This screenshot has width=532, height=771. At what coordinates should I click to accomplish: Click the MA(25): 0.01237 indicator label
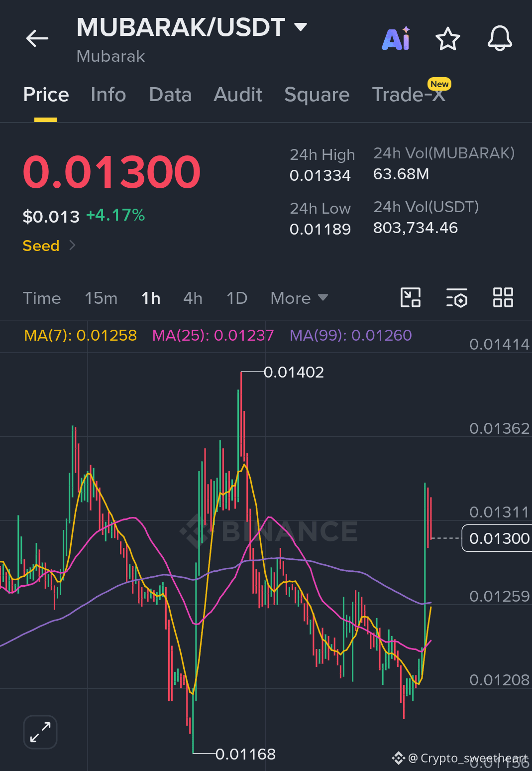[x=213, y=336]
